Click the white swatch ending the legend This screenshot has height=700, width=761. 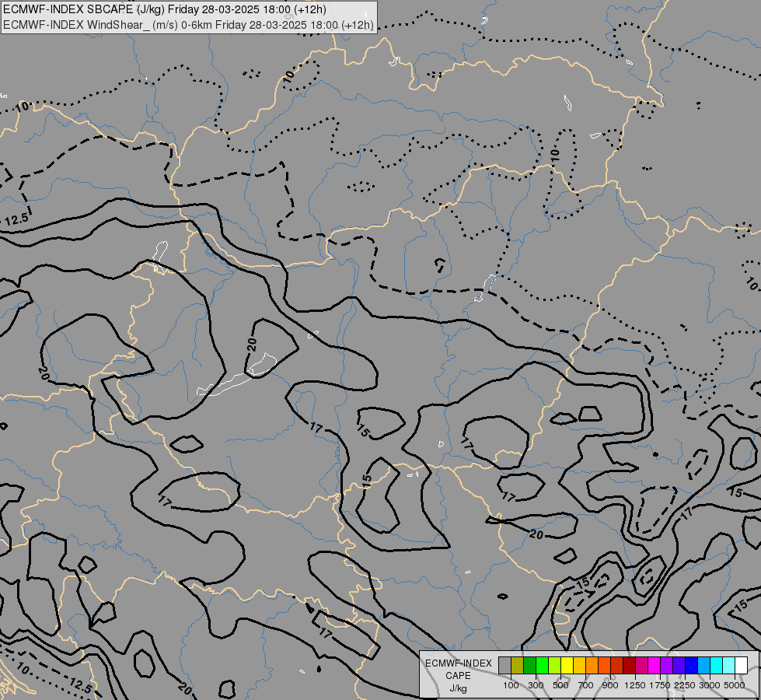point(741,666)
